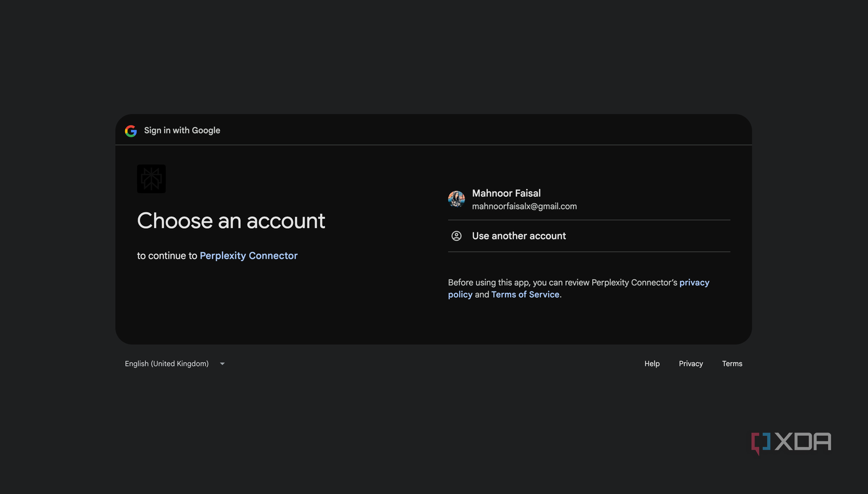Click the Sign in with Google header text

(182, 131)
